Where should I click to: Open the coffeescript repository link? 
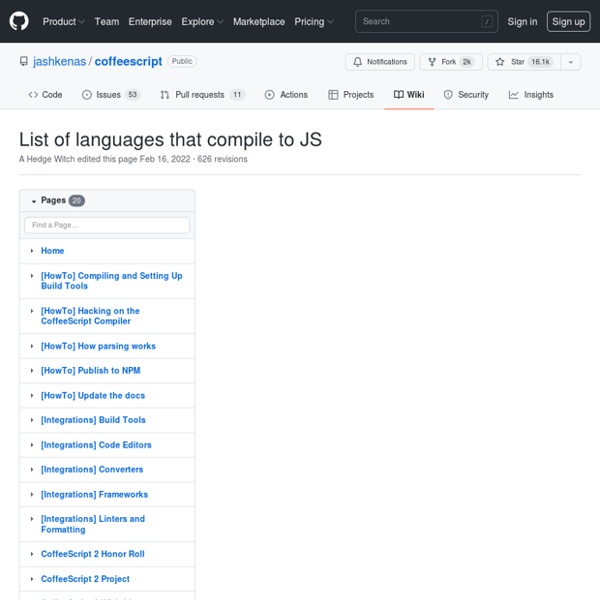128,61
